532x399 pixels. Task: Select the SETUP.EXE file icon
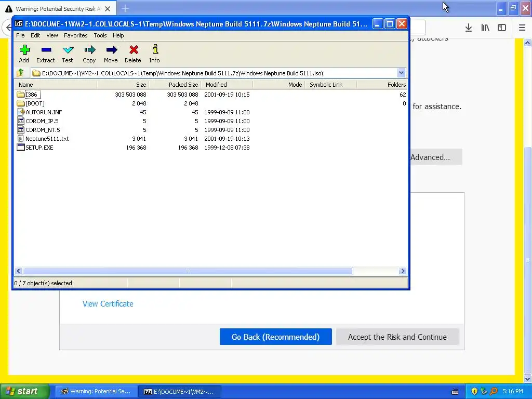21,147
